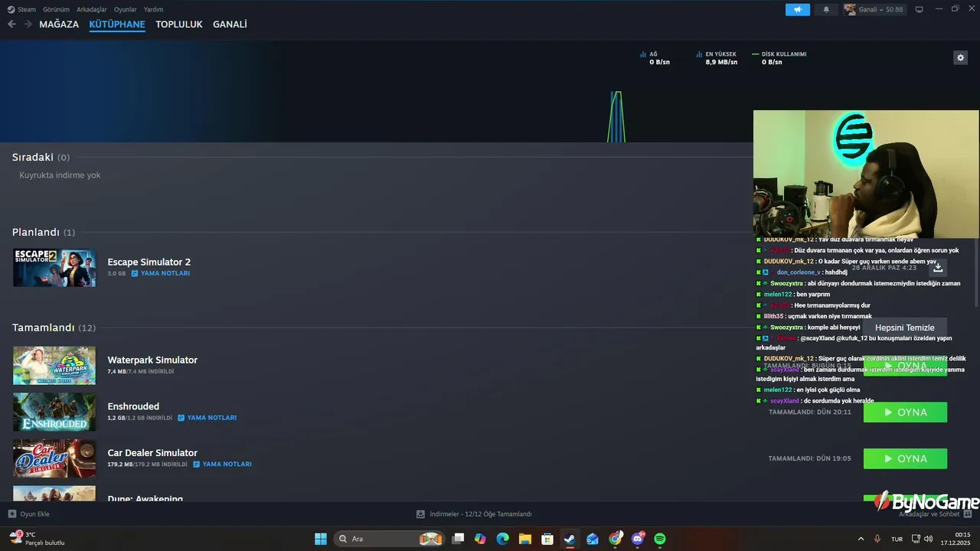980x551 pixels.
Task: Click the Steam taskbar icon
Action: coord(570,539)
